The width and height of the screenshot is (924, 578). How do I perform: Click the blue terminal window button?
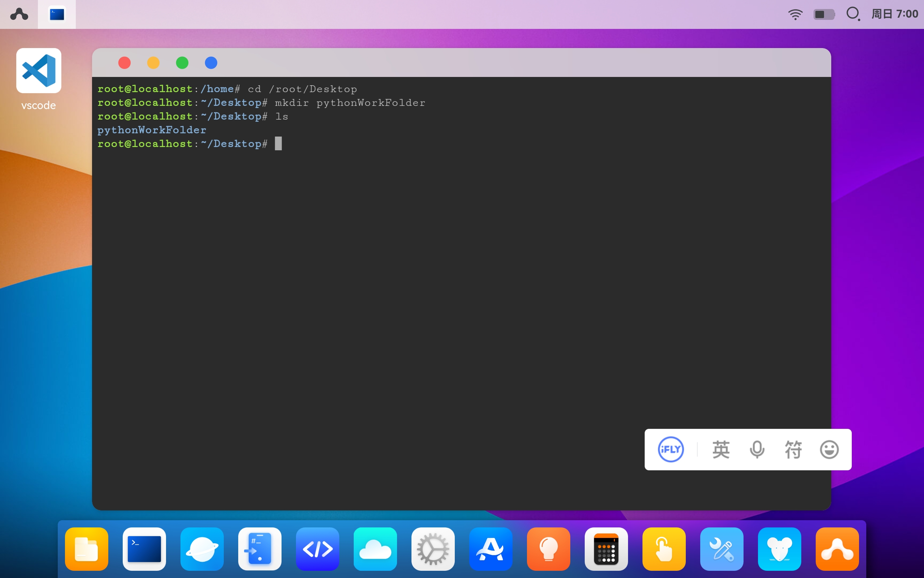click(211, 63)
